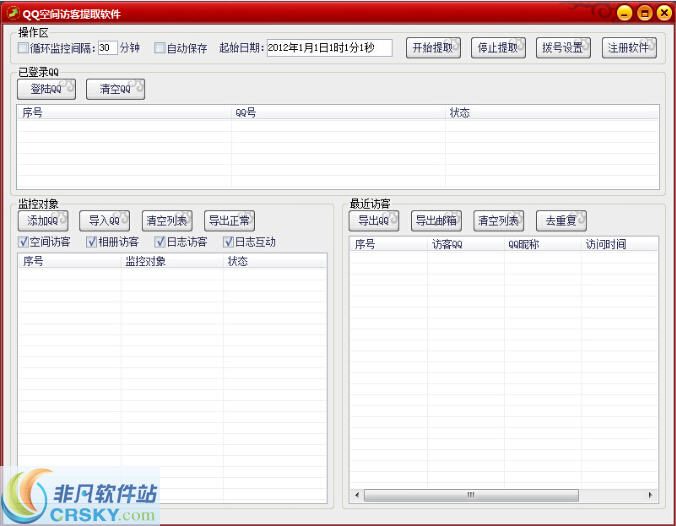Click the 访问时间 column header
Screen dimensions: 676x526
(x=620, y=244)
